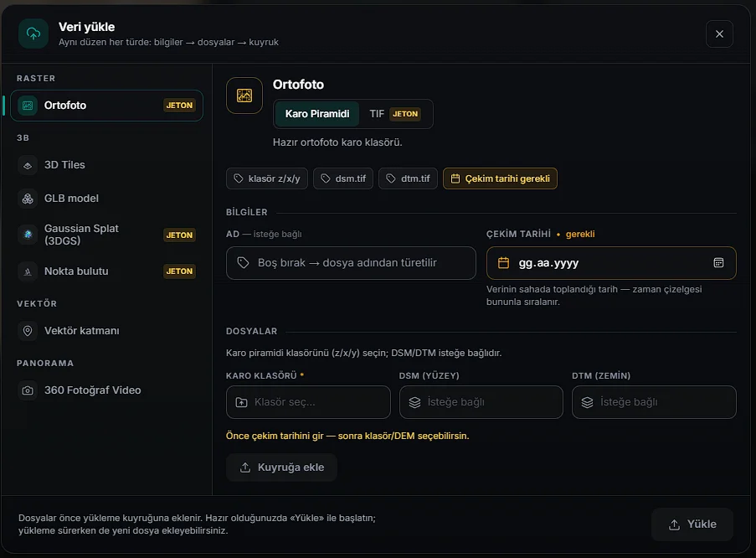Switch to Nokta bulutu upload type
The width and height of the screenshot is (756, 558).
(x=106, y=271)
